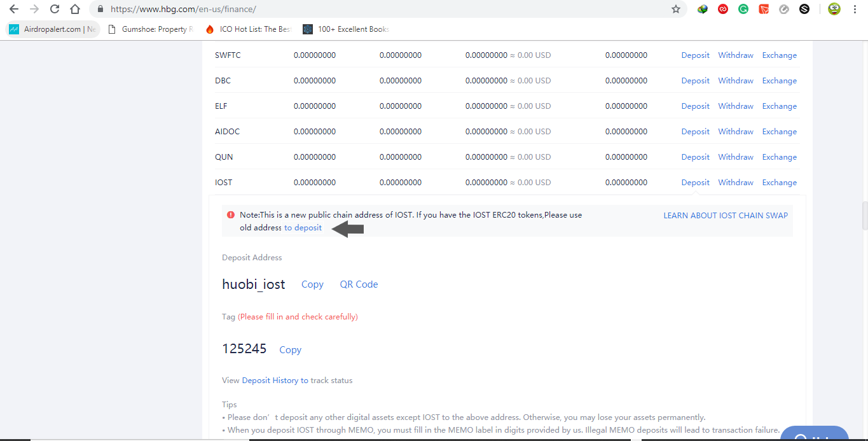Screen dimensions: 868x441
Task: Click Exchange for SWFTC
Action: point(780,55)
